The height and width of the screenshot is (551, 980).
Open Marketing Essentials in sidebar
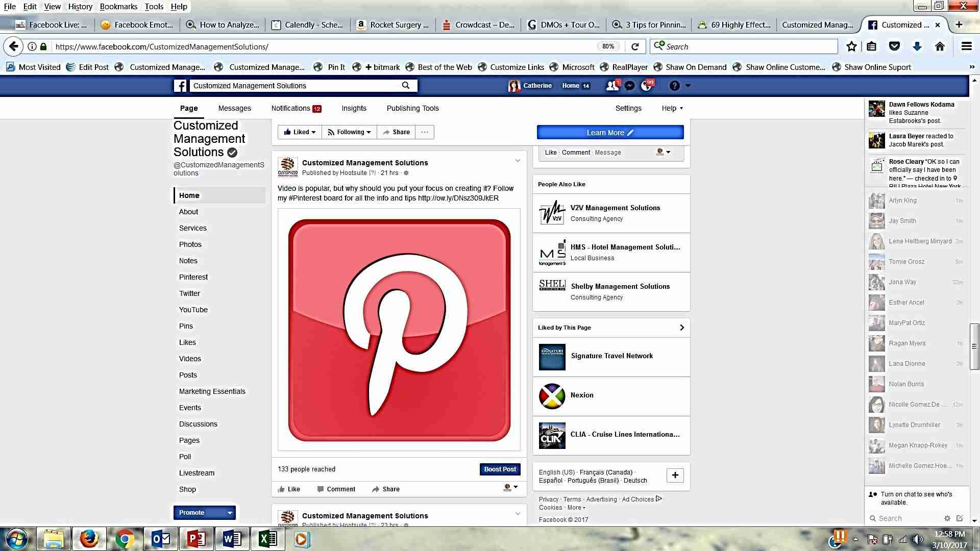click(212, 391)
